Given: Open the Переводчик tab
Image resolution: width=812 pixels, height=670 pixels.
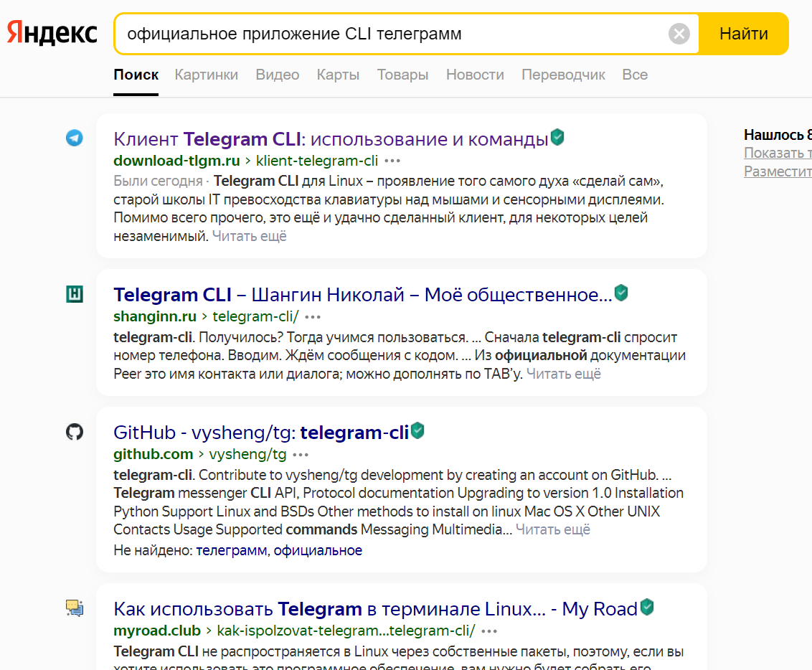Looking at the screenshot, I should point(563,75).
